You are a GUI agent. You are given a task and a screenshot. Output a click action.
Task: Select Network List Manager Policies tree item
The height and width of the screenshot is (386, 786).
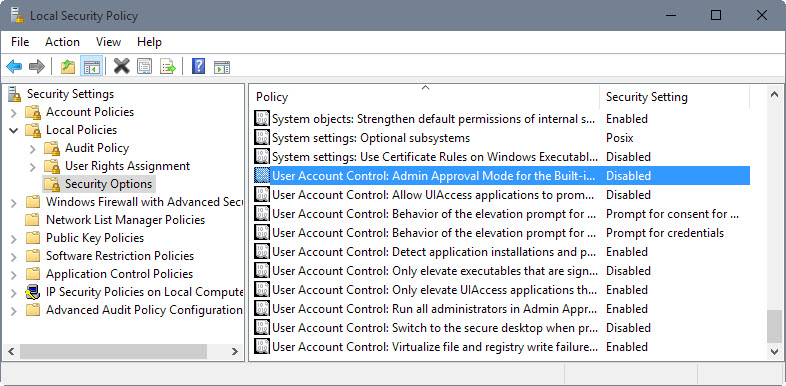[125, 220]
